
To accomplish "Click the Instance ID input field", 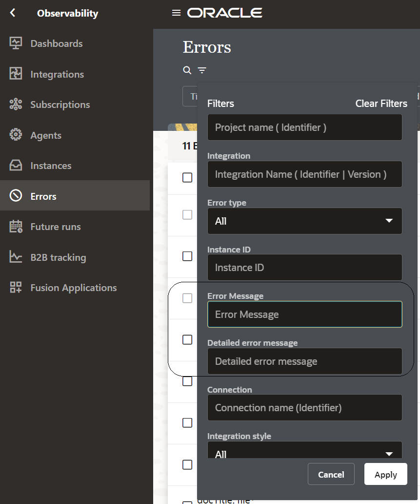I will 305,268.
